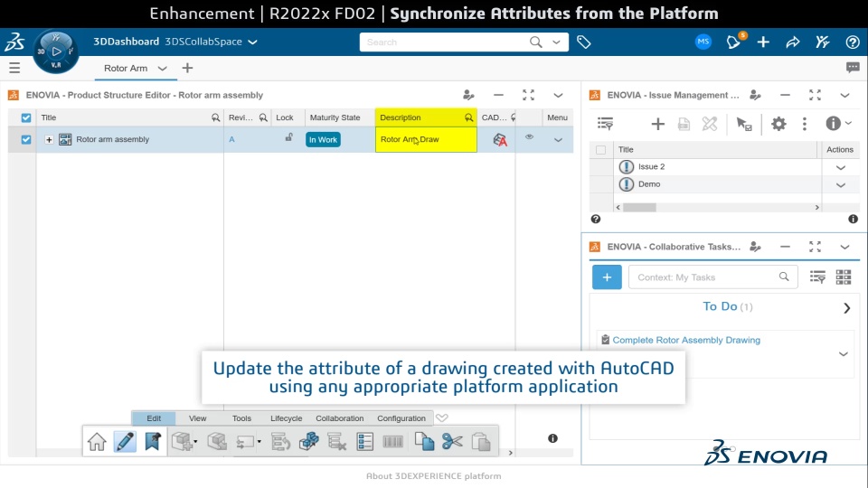Open the 3DEXPERIENCE compass

pos(56,52)
